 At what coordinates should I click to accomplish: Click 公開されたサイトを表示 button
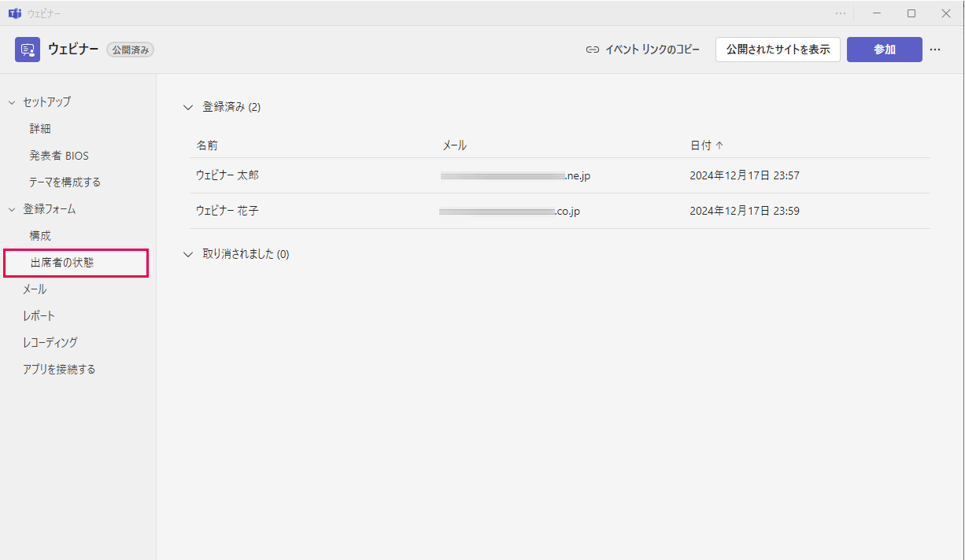(x=778, y=50)
